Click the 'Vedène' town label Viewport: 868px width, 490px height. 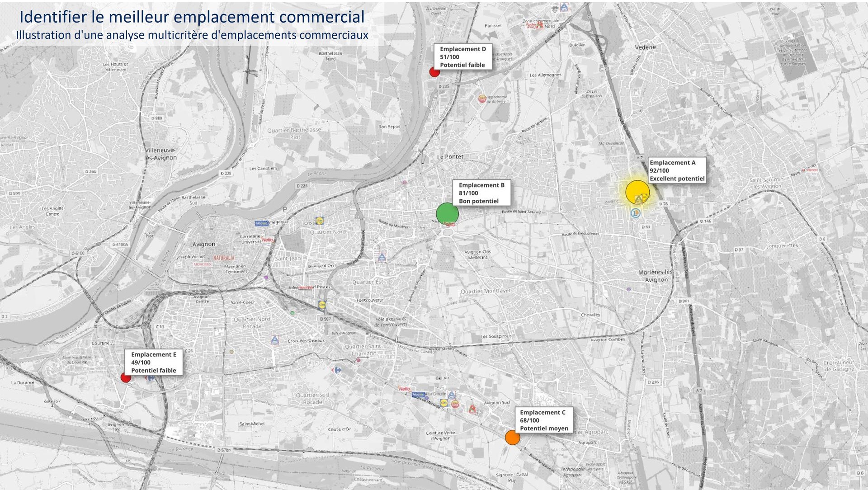[x=645, y=47]
